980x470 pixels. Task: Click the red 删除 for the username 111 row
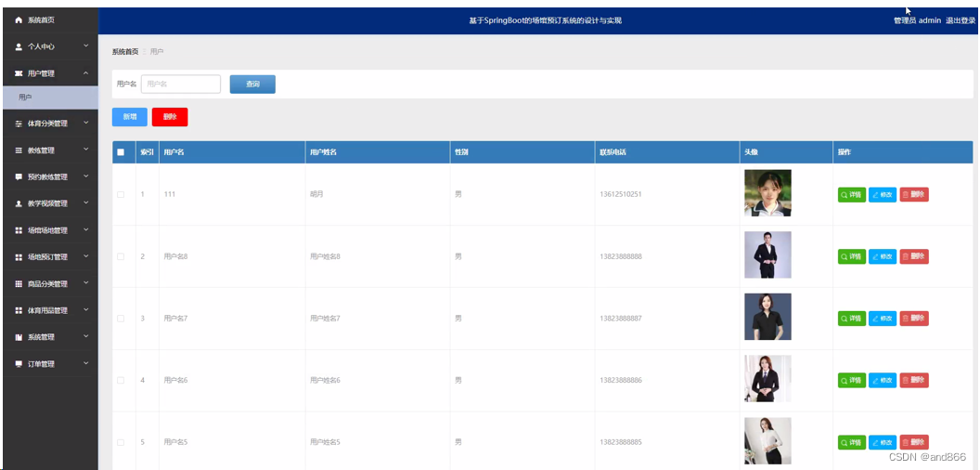pyautogui.click(x=914, y=195)
